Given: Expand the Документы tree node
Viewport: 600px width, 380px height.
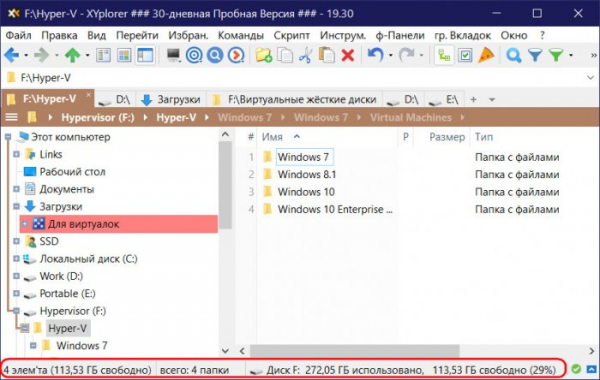Looking at the screenshot, I should [16, 189].
